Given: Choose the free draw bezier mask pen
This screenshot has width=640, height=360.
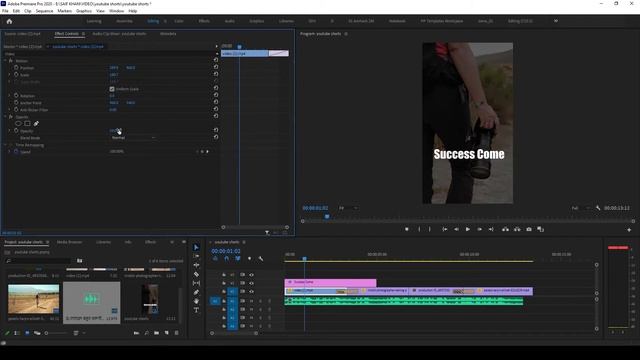Looking at the screenshot, I should [36, 123].
